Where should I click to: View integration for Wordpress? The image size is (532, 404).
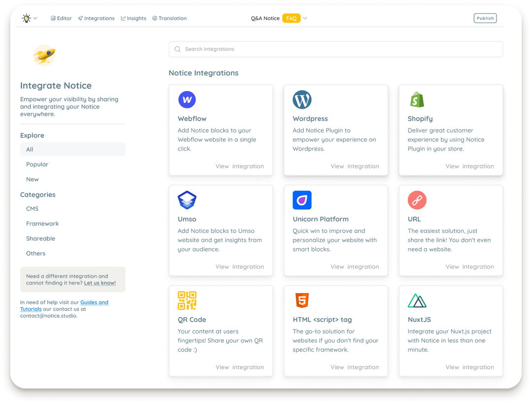click(x=355, y=166)
